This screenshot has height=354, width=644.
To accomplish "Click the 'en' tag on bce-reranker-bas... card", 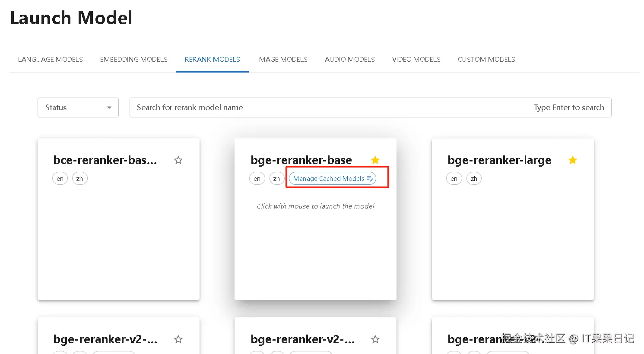I will (60, 178).
